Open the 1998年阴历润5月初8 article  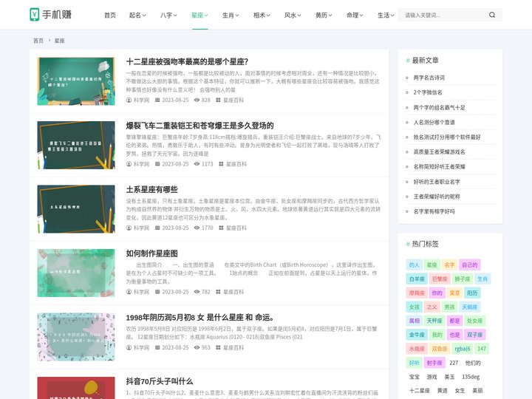point(200,318)
